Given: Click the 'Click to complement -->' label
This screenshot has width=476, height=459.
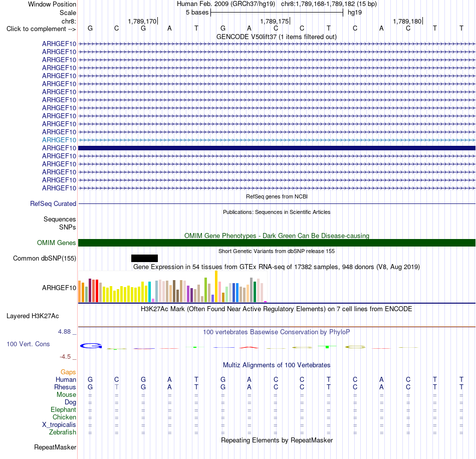Looking at the screenshot, I should (41, 29).
